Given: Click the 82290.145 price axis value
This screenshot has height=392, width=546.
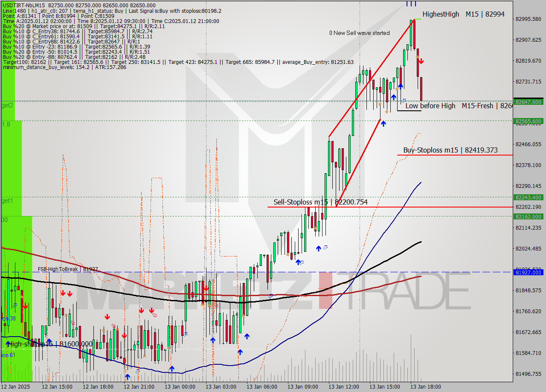Looking at the screenshot, I should (x=529, y=186).
